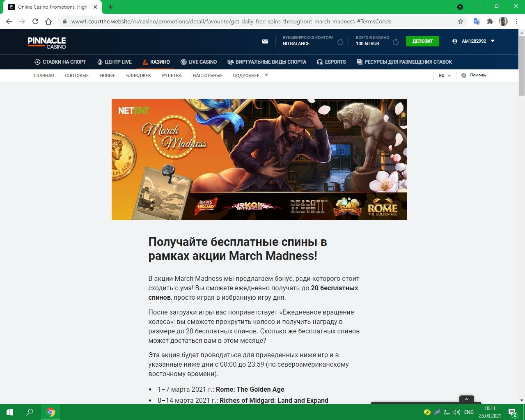This screenshot has width=525, height=420.
Task: Refresh the casino balance total
Action: pyautogui.click(x=396, y=42)
